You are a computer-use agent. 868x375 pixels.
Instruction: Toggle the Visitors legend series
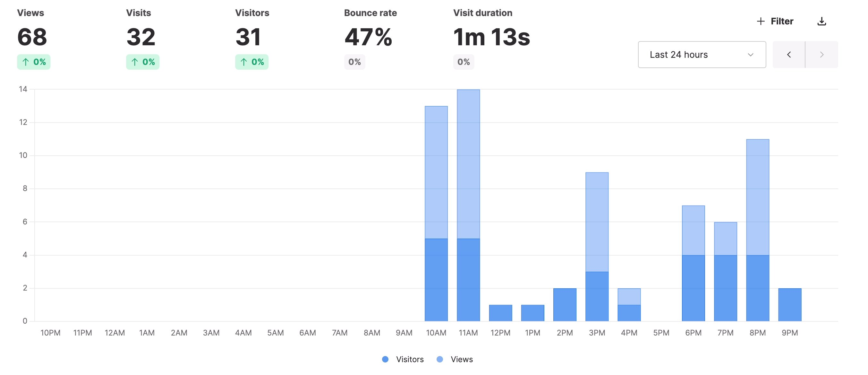click(409, 359)
